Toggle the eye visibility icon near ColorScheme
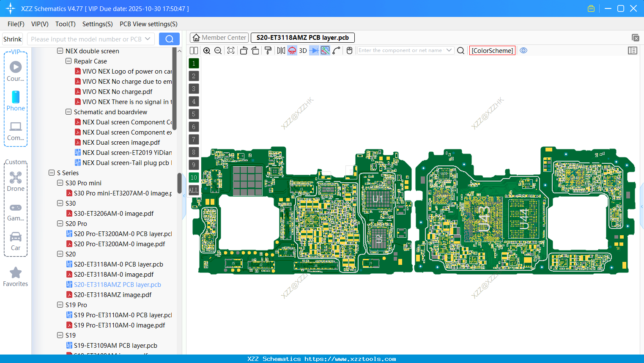 pyautogui.click(x=523, y=50)
